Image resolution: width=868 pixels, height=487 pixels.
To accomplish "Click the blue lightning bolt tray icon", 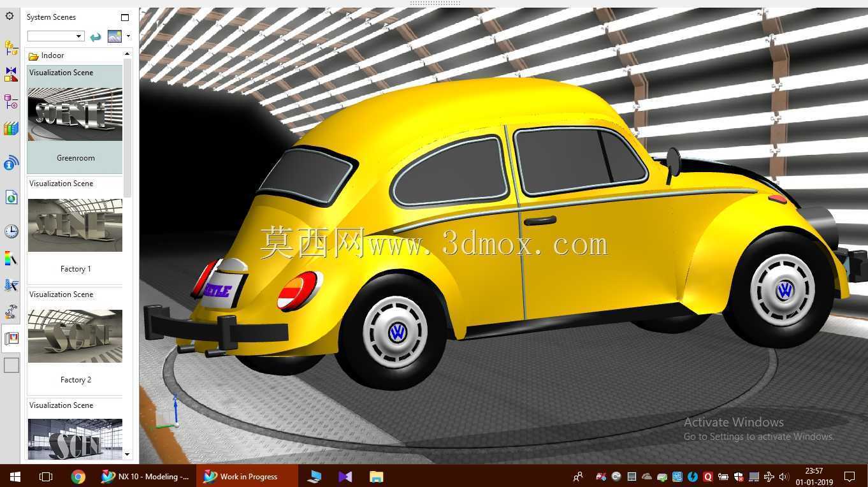I will click(693, 476).
